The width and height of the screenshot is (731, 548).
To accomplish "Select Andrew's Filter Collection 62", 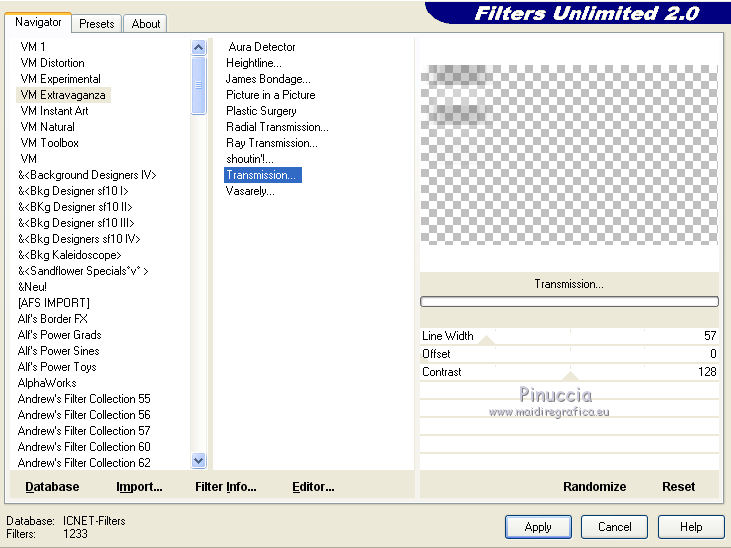I will pyautogui.click(x=84, y=462).
